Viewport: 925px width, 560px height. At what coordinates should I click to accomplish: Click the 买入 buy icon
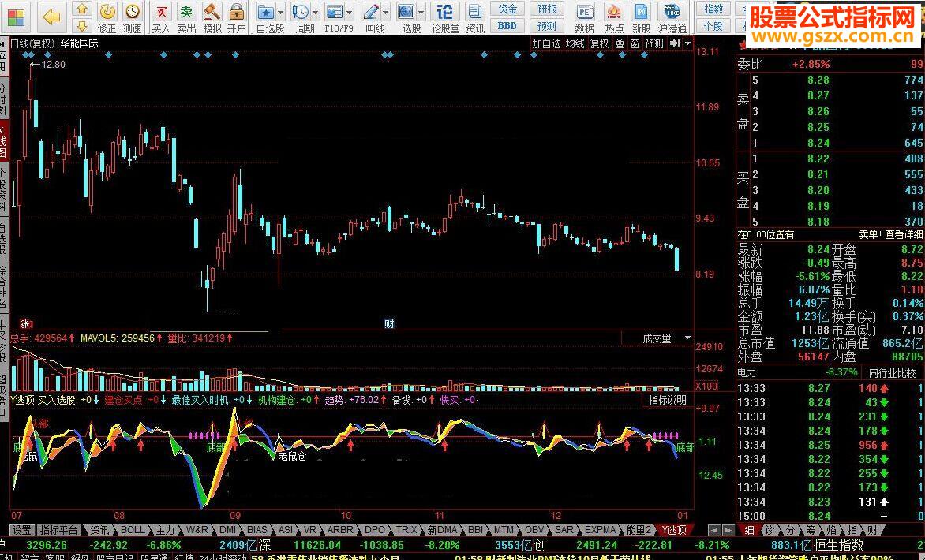(x=161, y=17)
